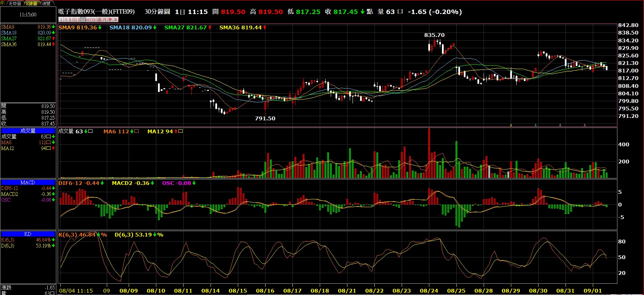Click the SMA36 819.44 legend on chart
This screenshot has height=295, width=644.
pos(243,28)
